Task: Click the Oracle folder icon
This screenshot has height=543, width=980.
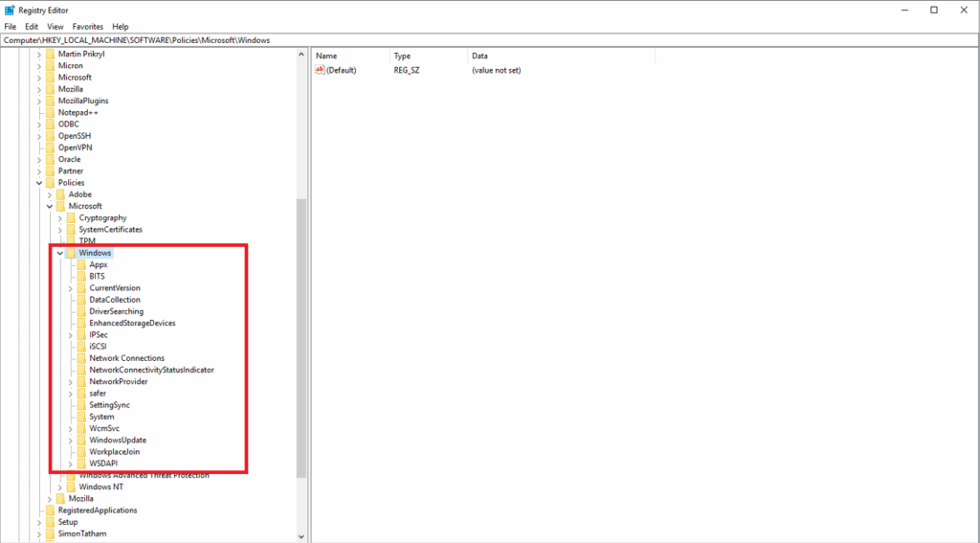Action: point(50,159)
